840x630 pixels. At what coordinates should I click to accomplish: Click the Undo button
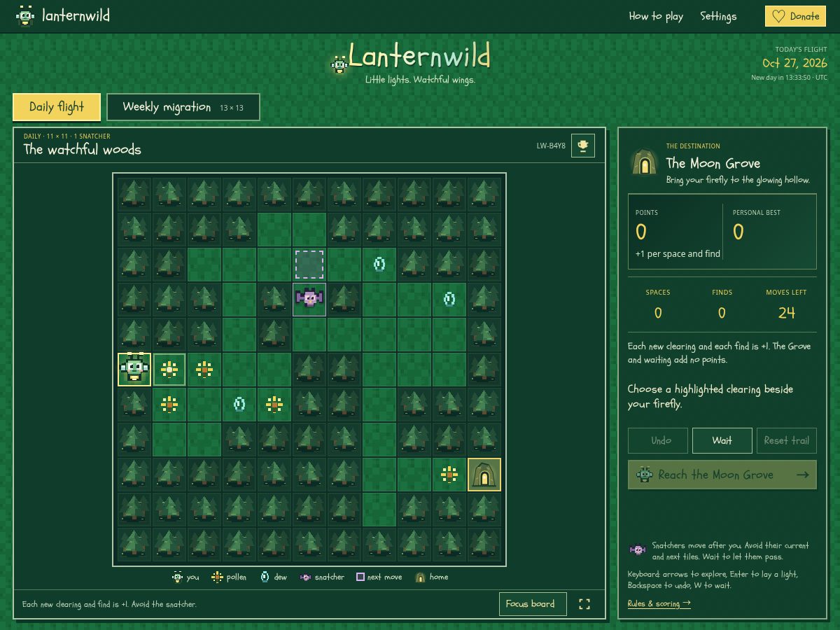(x=658, y=440)
